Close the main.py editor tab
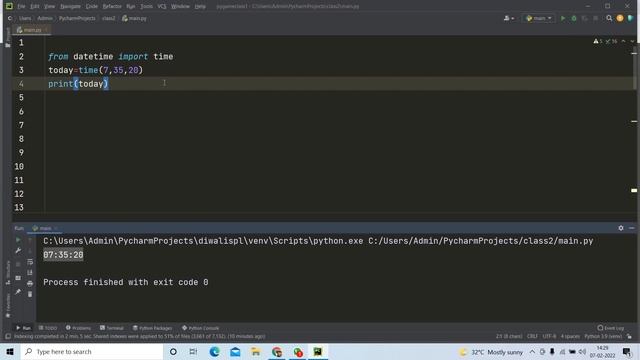 47,30
